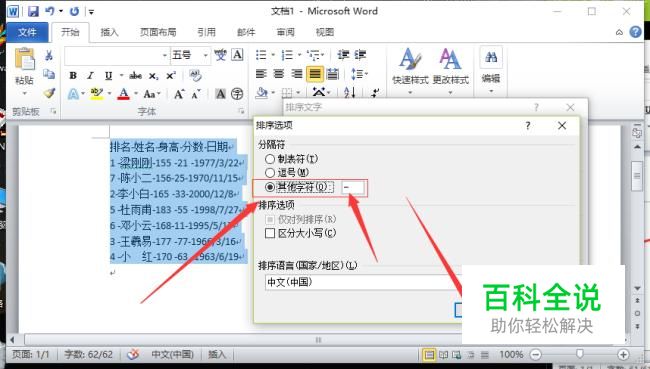650x369 pixels.
Task: Click the 中文(中国) language indicator in status bar
Action: (x=172, y=355)
